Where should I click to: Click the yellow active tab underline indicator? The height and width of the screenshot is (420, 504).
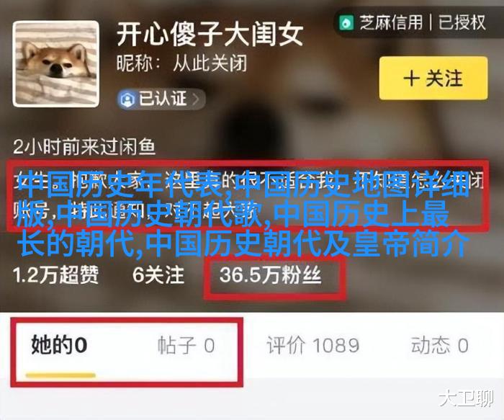click(60, 375)
